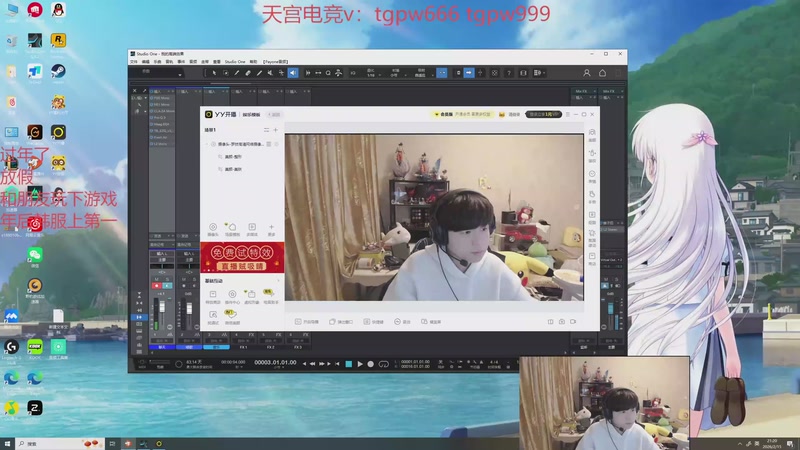Toggle the highlighted Snap button in toolbar

[x=442, y=73]
